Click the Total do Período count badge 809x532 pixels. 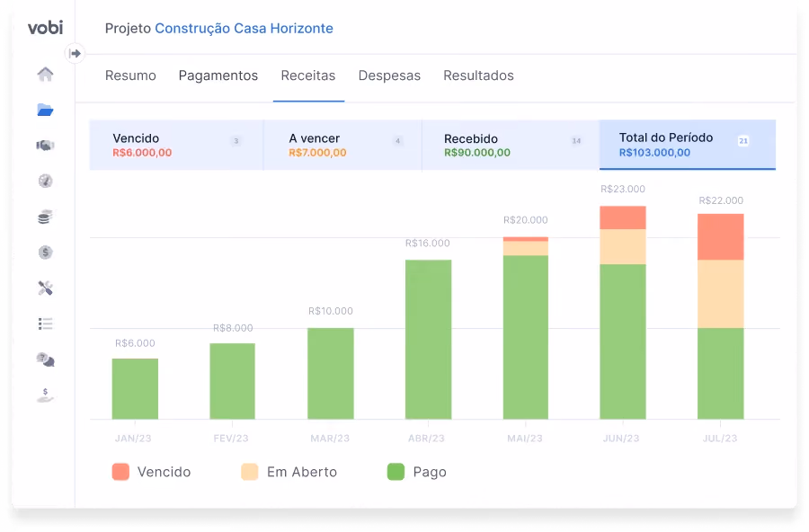coord(743,141)
